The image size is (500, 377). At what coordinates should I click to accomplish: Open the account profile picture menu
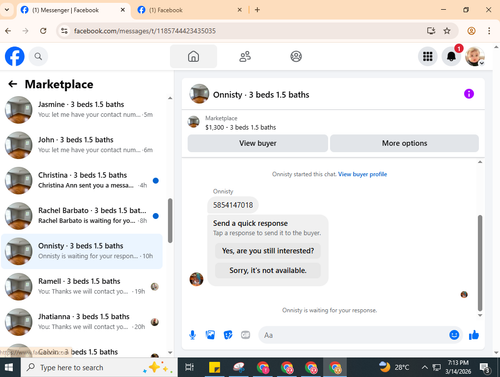pos(475,56)
